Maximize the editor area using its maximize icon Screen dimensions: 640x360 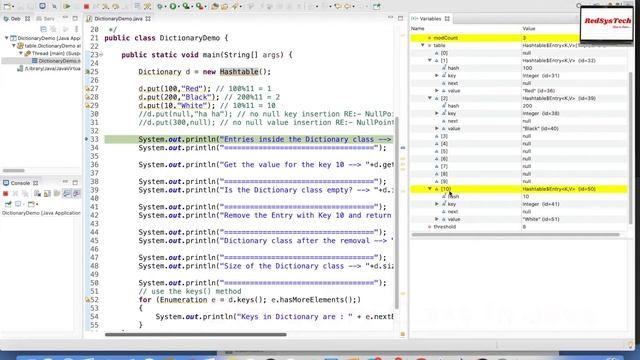[400, 18]
